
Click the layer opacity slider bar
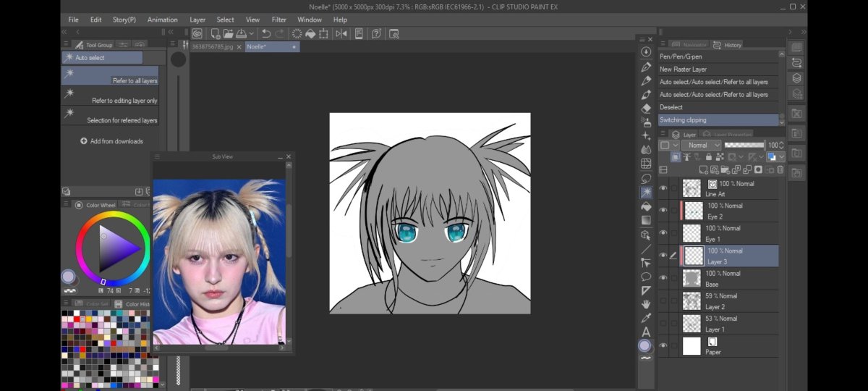coord(744,145)
